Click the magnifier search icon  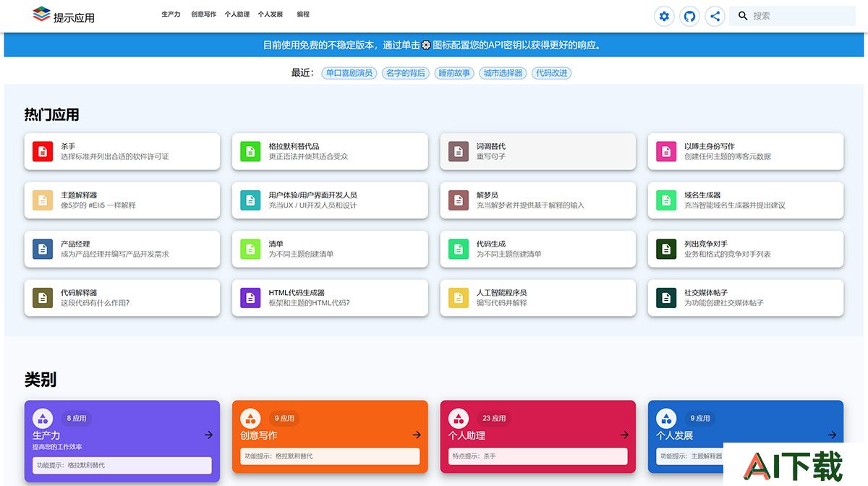click(742, 16)
